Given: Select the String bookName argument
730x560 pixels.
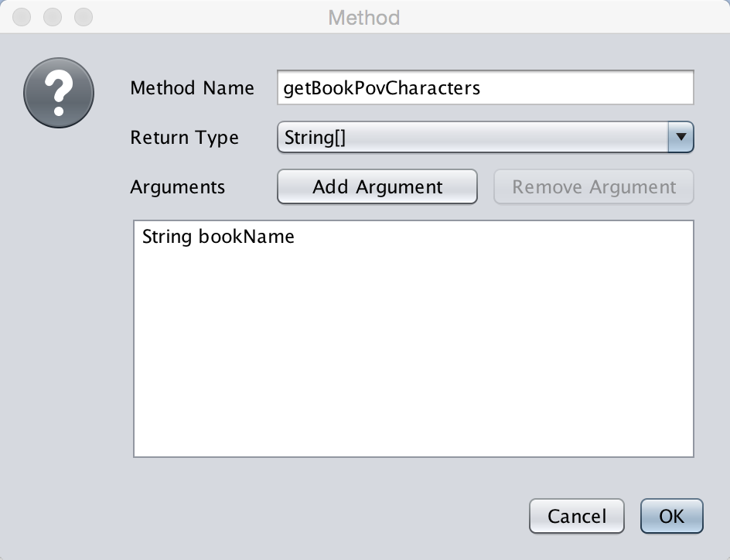Looking at the screenshot, I should click(x=217, y=237).
